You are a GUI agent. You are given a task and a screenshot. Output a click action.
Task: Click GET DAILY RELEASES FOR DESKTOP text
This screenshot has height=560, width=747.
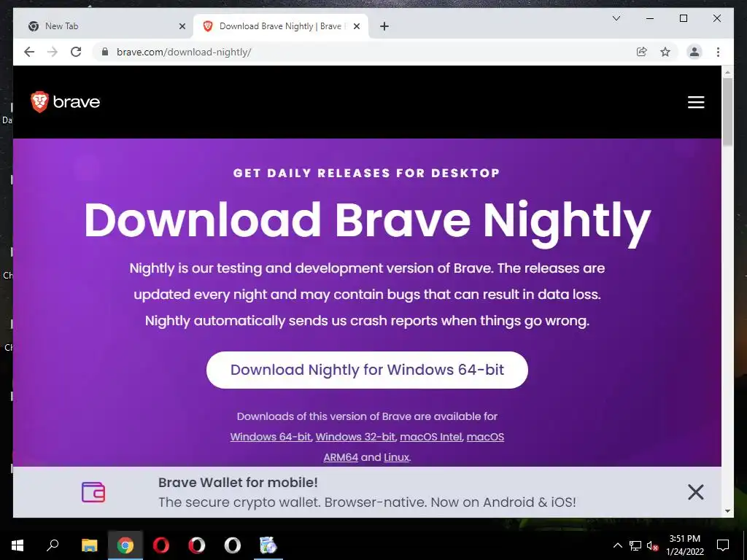point(366,173)
